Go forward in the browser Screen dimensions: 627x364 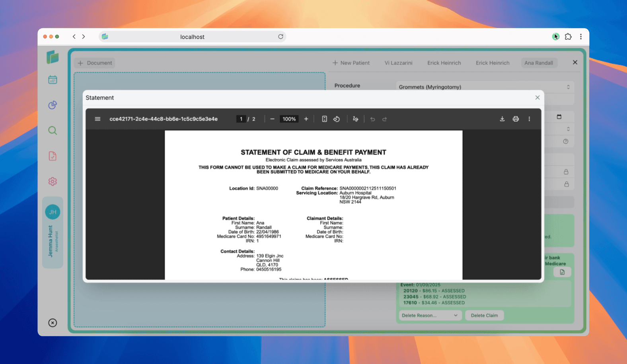click(x=84, y=37)
